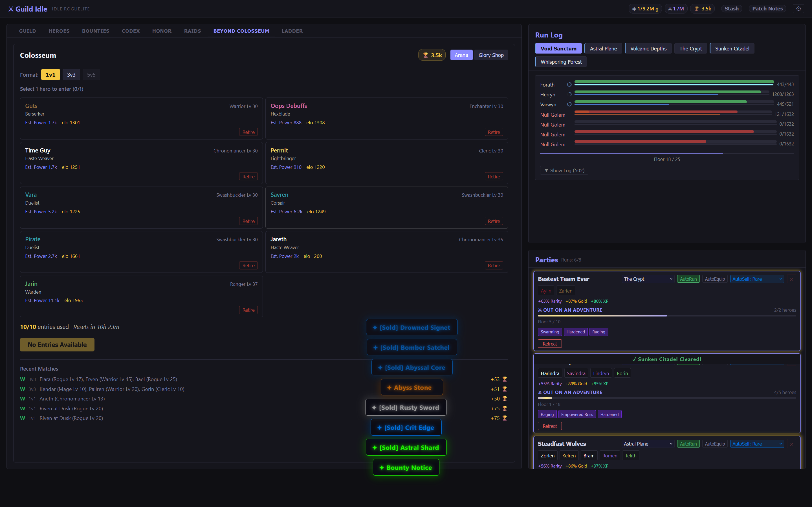
Task: Open the LADDER tab
Action: [292, 31]
